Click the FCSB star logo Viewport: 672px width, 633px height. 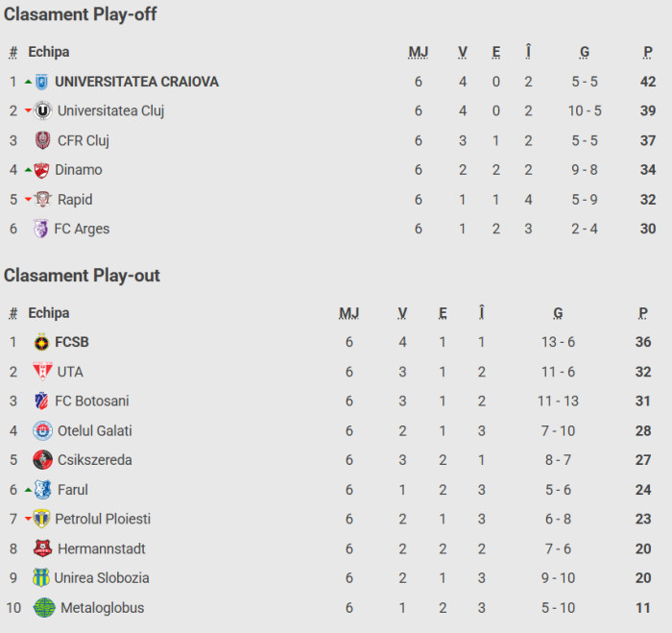(41, 342)
